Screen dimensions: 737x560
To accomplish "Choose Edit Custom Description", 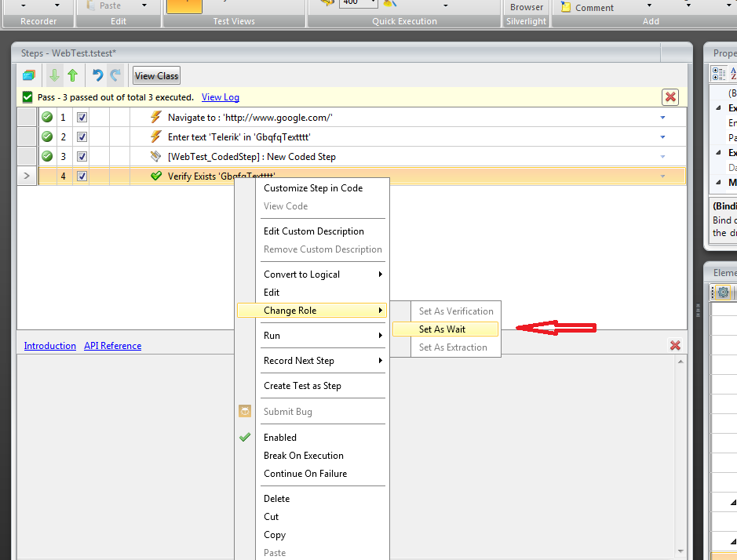I will pyautogui.click(x=313, y=231).
